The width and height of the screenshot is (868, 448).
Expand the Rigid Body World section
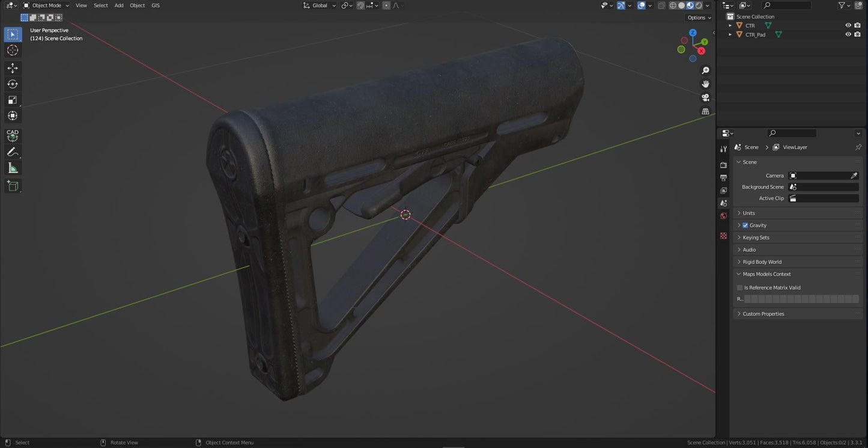tap(762, 262)
